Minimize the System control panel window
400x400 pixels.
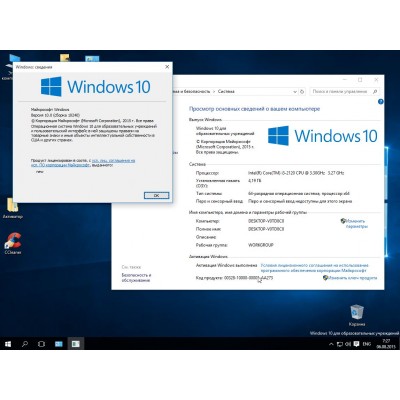[x=345, y=80]
